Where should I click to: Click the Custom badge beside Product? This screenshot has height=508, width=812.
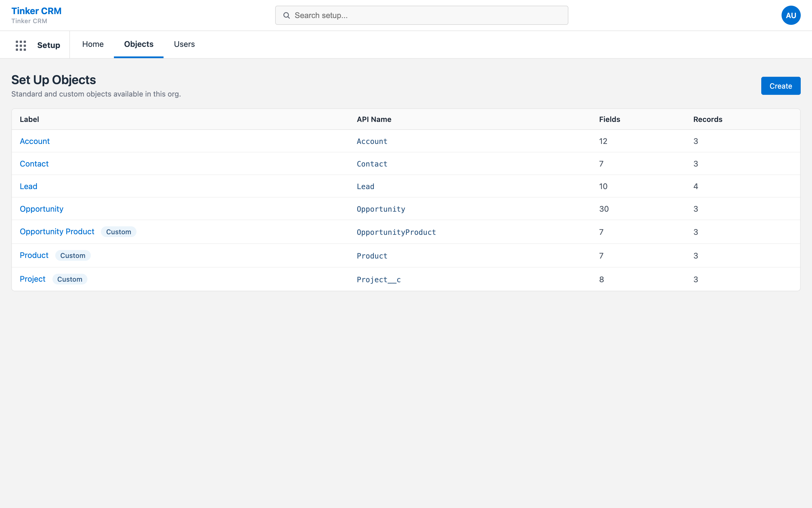pos(73,256)
